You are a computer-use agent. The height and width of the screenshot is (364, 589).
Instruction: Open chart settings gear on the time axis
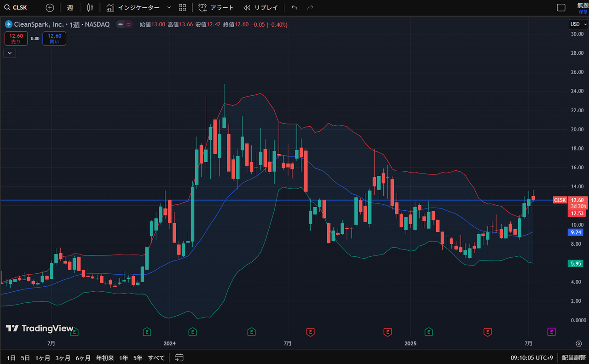[x=579, y=343]
